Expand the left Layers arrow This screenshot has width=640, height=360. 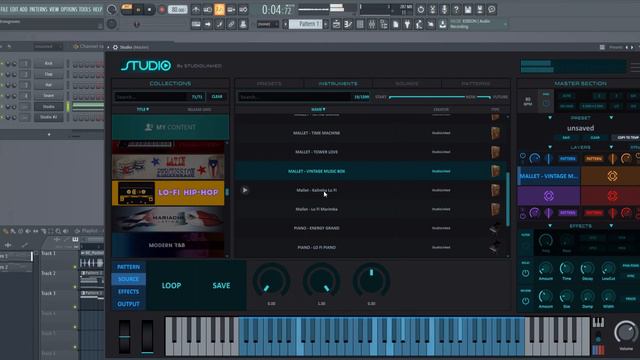pyautogui.click(x=550, y=147)
